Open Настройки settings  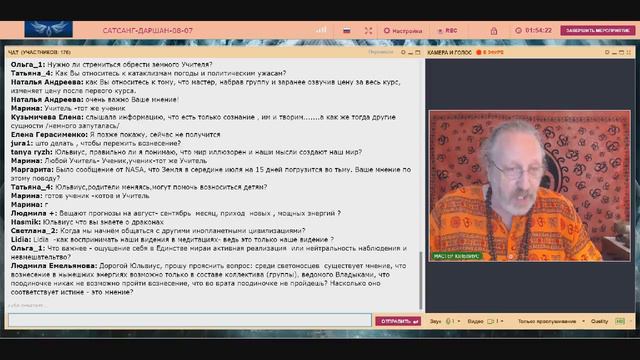[x=403, y=31]
